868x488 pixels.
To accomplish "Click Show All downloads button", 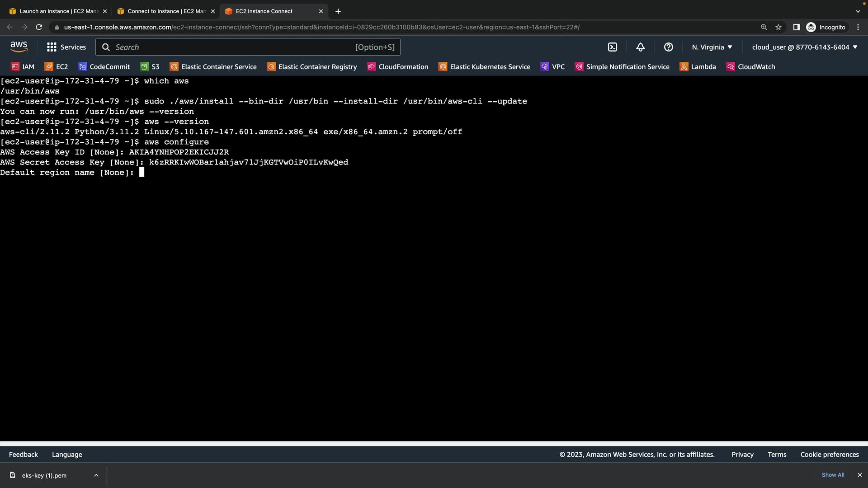I will 833,475.
